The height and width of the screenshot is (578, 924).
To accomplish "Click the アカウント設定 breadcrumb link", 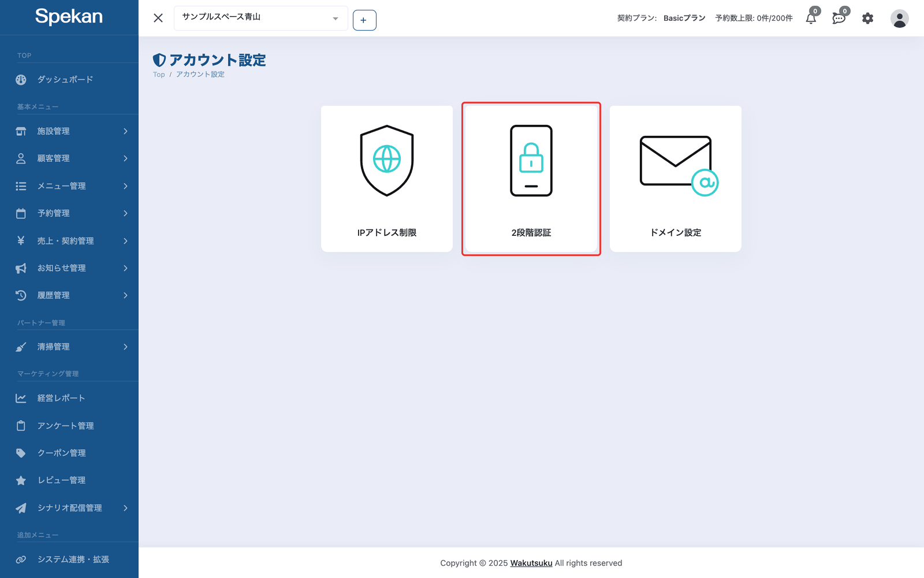I will 200,75.
